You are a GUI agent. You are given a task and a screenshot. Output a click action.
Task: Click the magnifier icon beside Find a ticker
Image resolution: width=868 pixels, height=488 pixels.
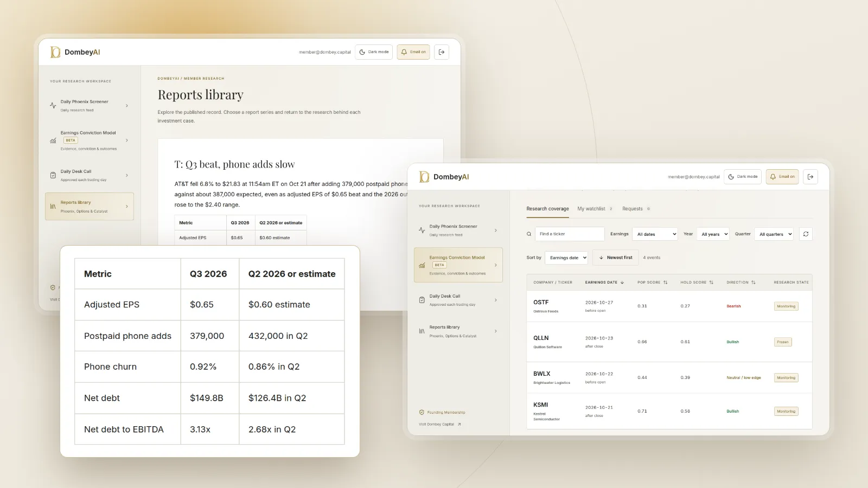tap(529, 234)
